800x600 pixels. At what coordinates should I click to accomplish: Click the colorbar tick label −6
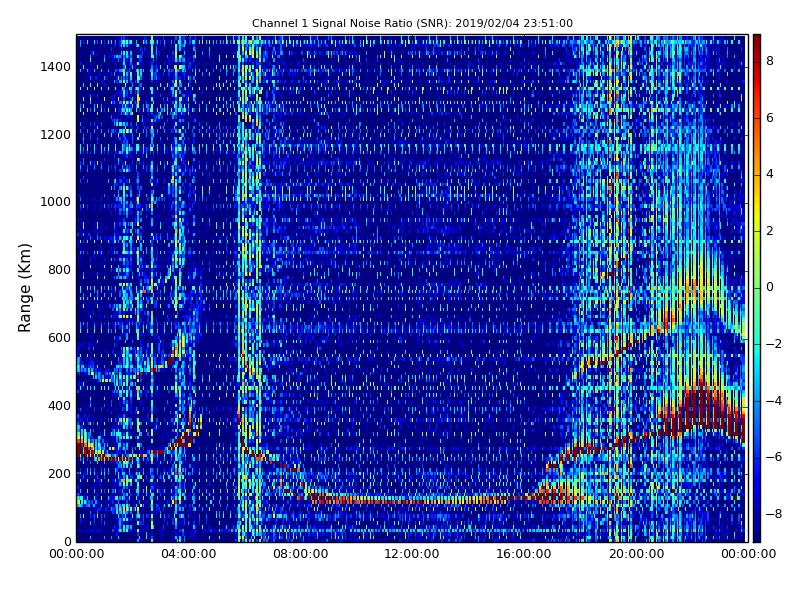[x=773, y=457]
